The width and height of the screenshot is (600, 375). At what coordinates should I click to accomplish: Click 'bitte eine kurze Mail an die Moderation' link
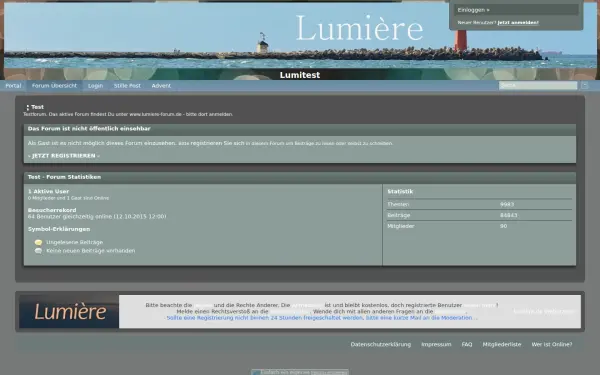click(x=419, y=318)
